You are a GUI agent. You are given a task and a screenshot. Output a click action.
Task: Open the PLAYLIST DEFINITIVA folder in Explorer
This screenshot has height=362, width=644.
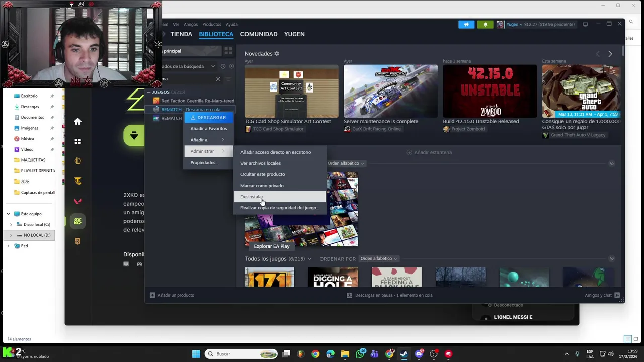click(34, 171)
